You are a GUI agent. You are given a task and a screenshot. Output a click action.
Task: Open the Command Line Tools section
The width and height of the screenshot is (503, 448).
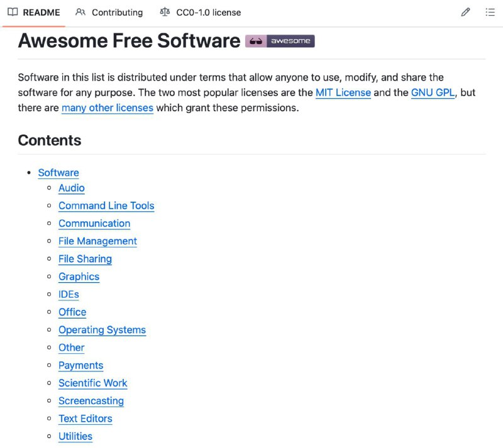pos(106,205)
